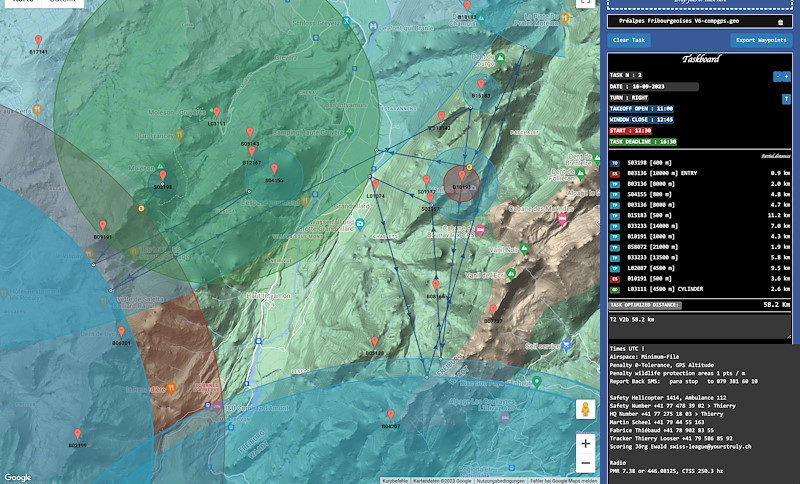Screen dimensions: 800x484
Task: Click the B10191 pin in red cylinder
Action: pos(462,176)
